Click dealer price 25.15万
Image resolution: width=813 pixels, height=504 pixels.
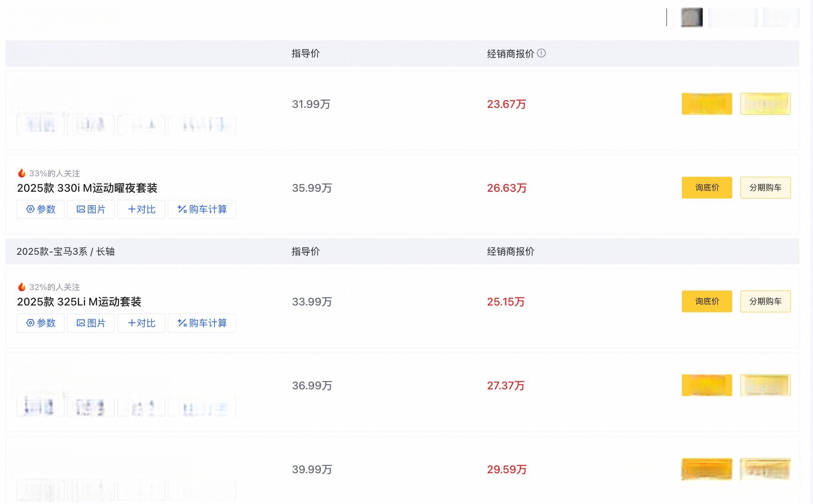(506, 302)
